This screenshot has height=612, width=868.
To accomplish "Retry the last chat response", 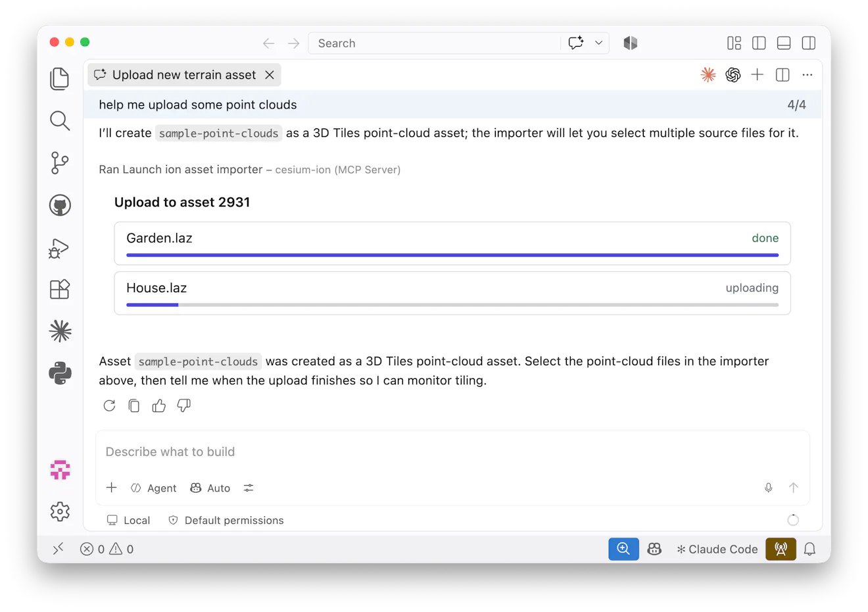I will click(109, 405).
